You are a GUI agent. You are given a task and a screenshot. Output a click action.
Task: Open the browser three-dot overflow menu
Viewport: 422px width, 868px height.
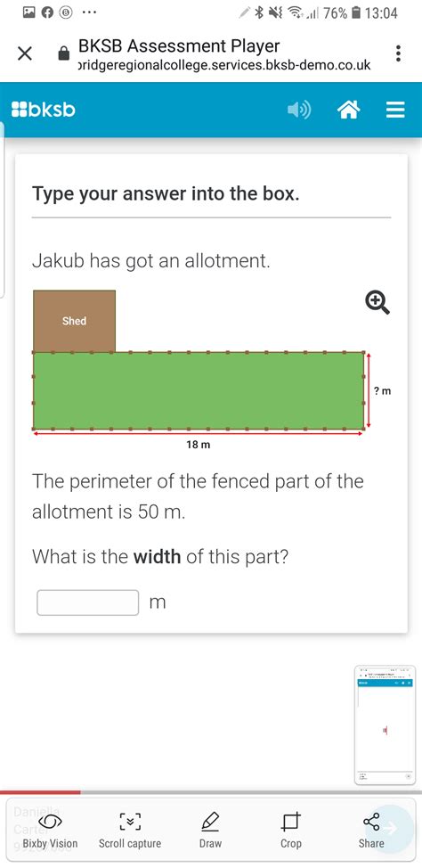click(x=397, y=53)
